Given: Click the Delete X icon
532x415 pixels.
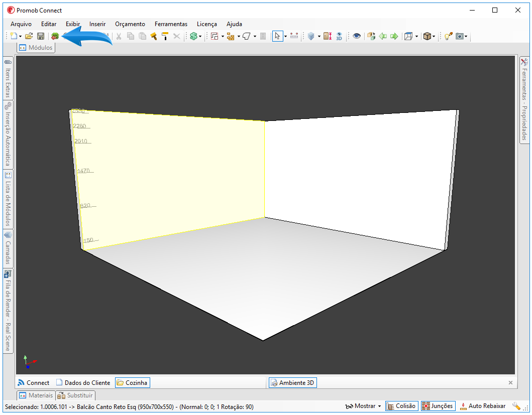Looking at the screenshot, I should (x=177, y=36).
